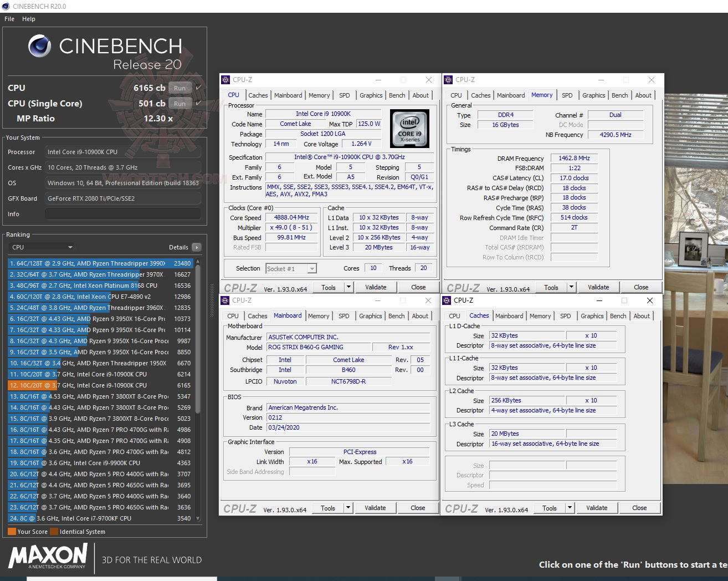This screenshot has width=728, height=581.
Task: Click Validate in the memory timings CPU-Z window
Action: tap(598, 287)
